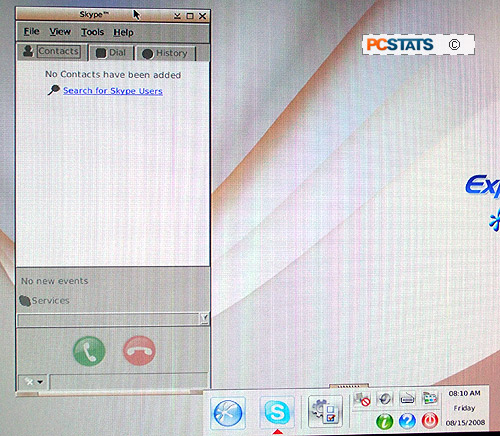Viewport: 500px width, 436px height.
Task: Click the red power button icon
Action: click(430, 421)
